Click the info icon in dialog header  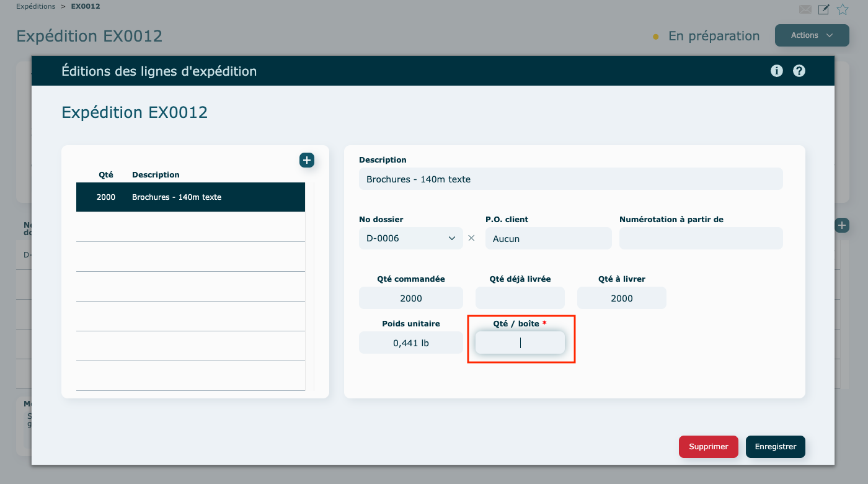(x=776, y=71)
